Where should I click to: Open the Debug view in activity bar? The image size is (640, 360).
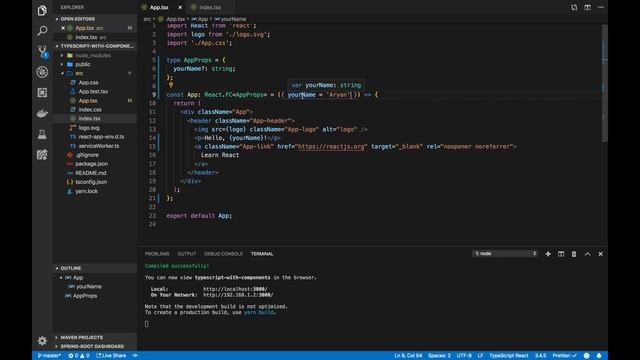pyautogui.click(x=42, y=72)
